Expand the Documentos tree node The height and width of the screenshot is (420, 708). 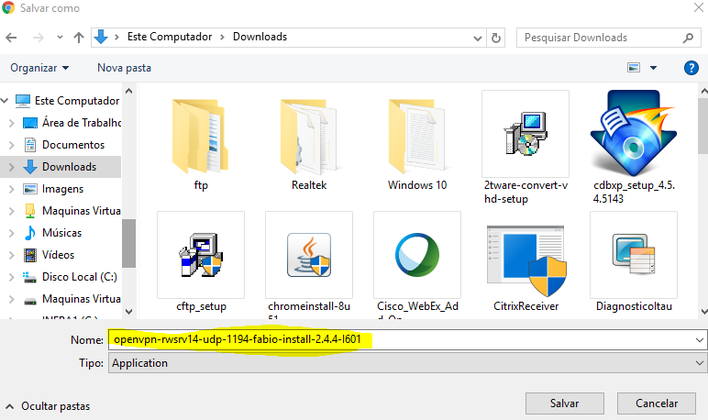pyautogui.click(x=12, y=145)
